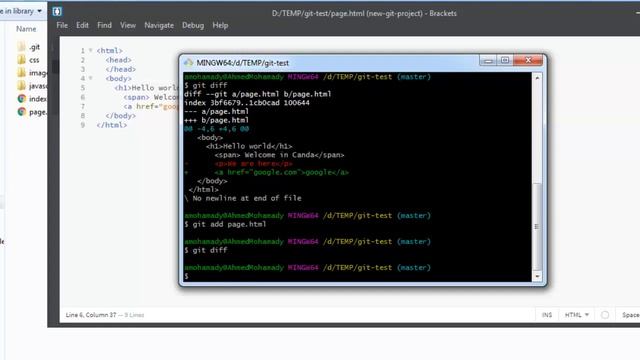Open the View menu in Brackets

tap(128, 25)
